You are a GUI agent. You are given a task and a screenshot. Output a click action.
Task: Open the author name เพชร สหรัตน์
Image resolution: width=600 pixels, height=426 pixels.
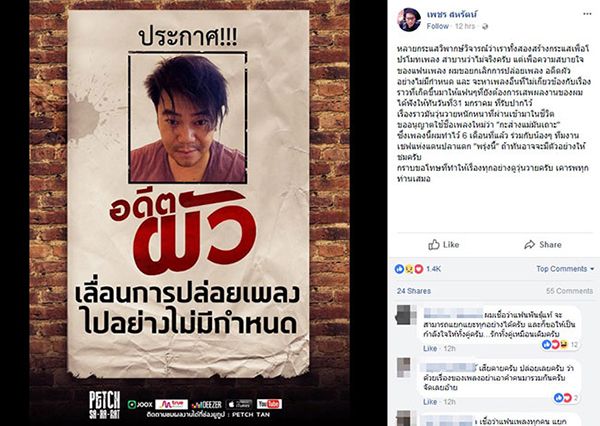[x=452, y=15]
